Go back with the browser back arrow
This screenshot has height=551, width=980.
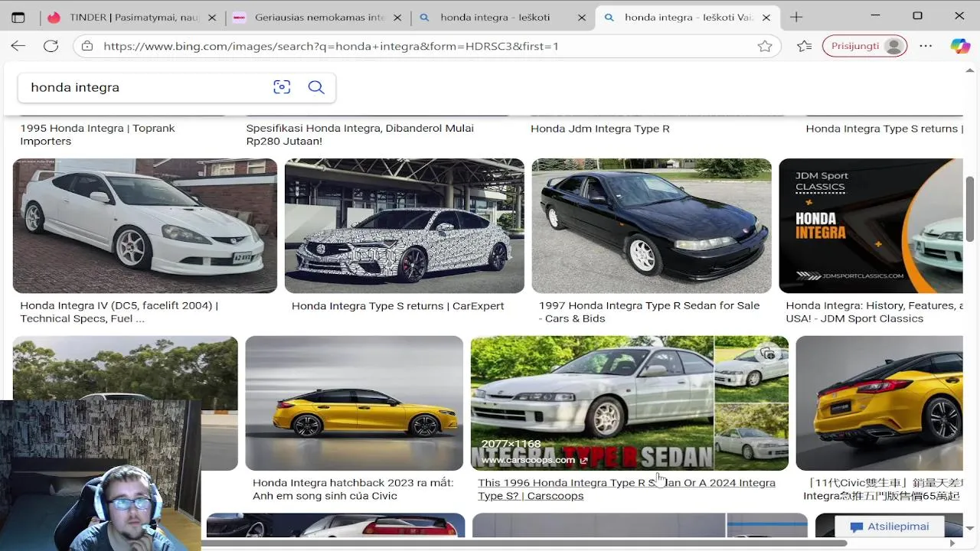[x=18, y=46]
